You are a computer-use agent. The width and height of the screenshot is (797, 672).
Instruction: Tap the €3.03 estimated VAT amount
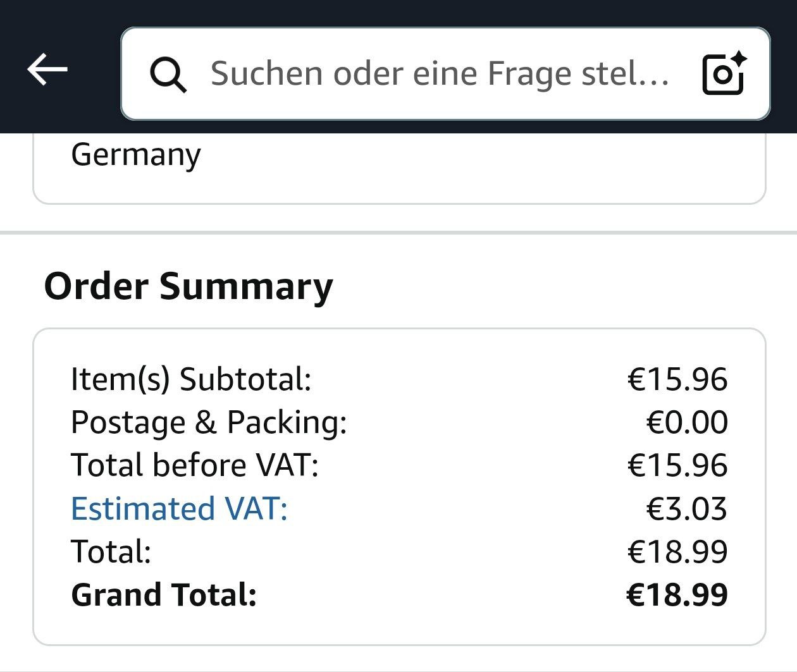point(686,508)
